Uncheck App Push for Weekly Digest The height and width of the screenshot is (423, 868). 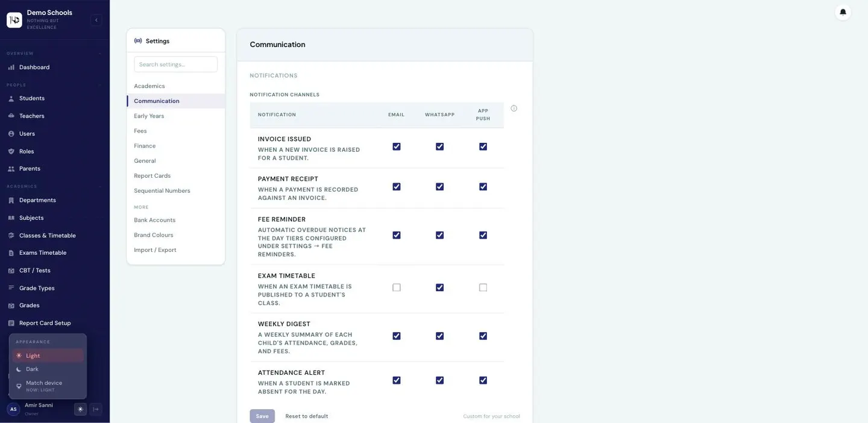point(483,336)
